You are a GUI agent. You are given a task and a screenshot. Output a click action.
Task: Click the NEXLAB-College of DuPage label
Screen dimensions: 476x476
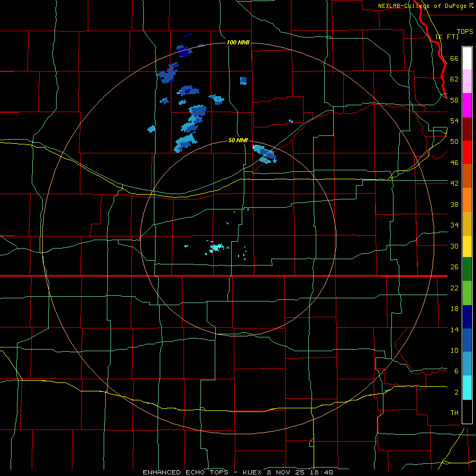click(423, 6)
